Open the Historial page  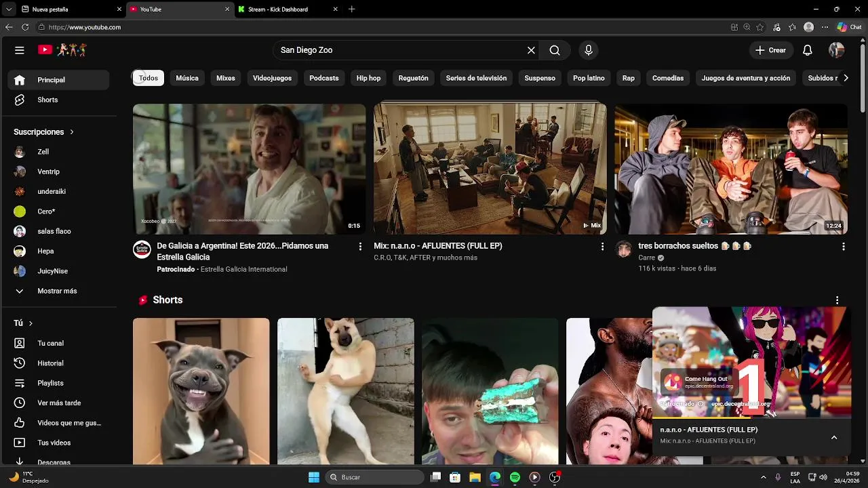[58, 363]
